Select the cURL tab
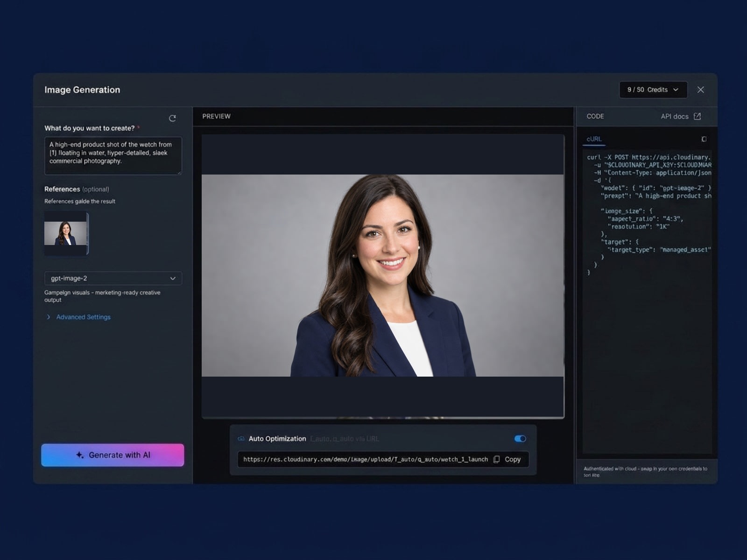The width and height of the screenshot is (747, 560). click(x=594, y=139)
